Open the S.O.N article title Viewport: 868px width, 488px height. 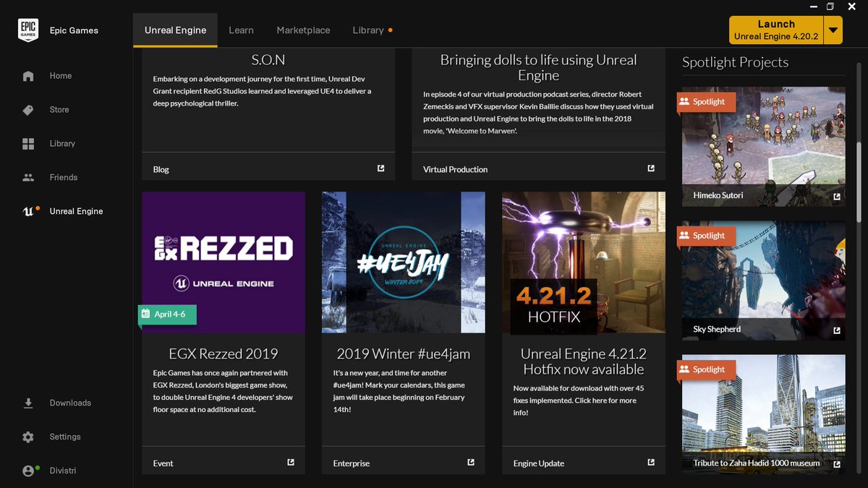(x=268, y=60)
